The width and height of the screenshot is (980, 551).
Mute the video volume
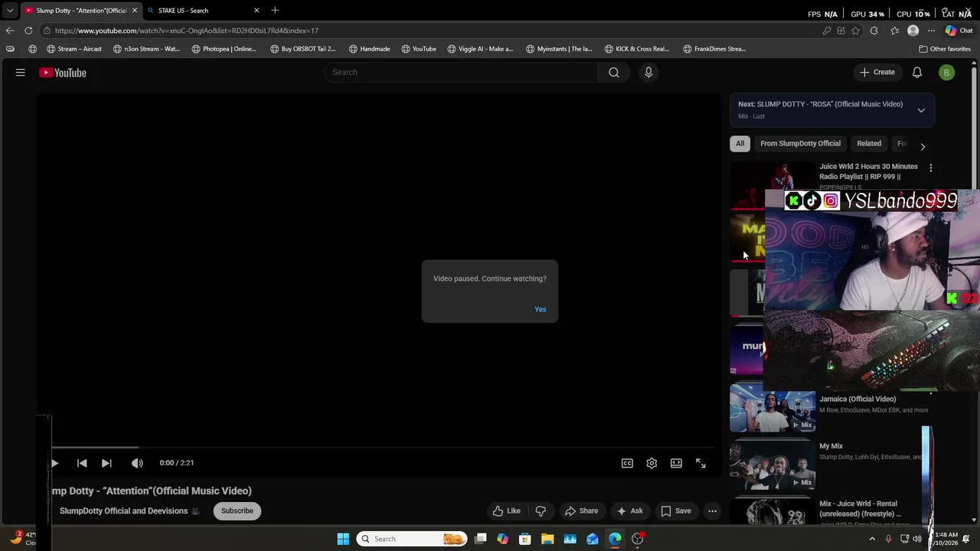pyautogui.click(x=137, y=463)
